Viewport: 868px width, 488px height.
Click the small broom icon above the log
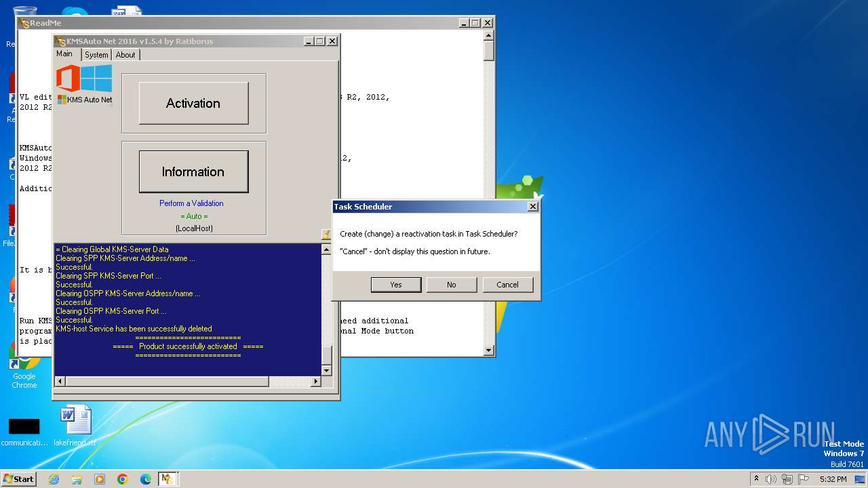pos(326,235)
